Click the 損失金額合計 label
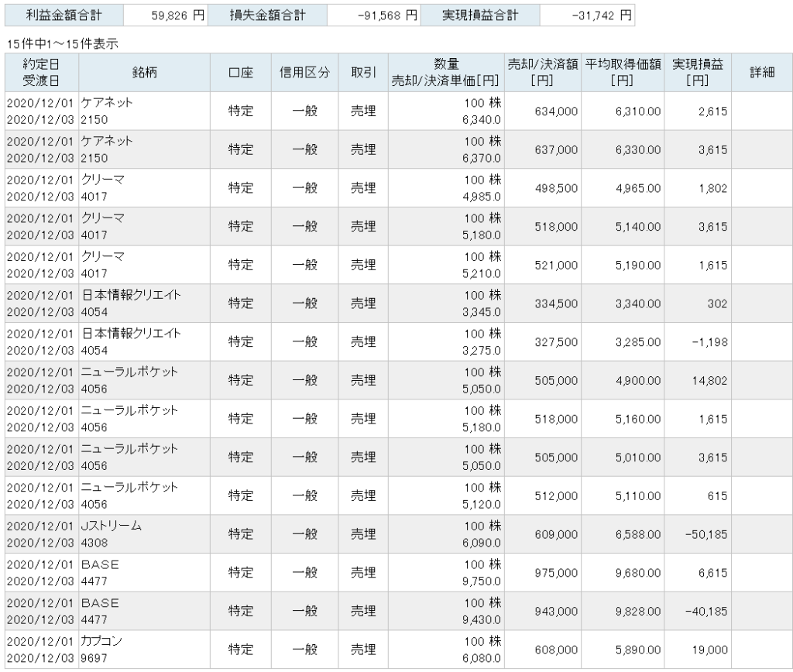 tap(267, 15)
